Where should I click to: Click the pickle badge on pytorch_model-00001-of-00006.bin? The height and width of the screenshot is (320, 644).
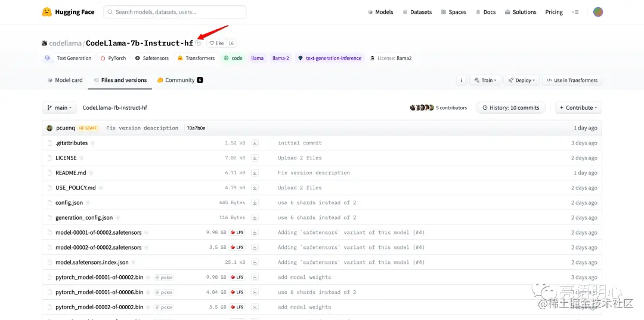pos(164,292)
